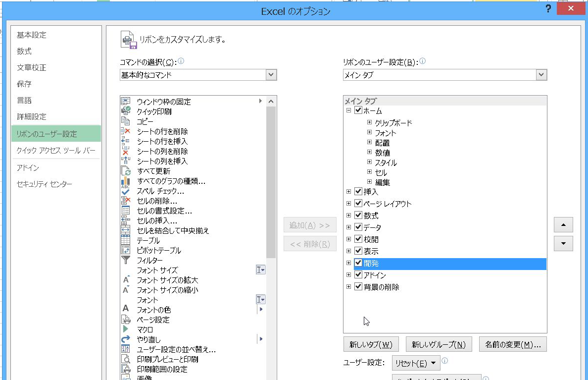Select the フォントの色 icon
The image size is (588, 380).
pos(125,309)
